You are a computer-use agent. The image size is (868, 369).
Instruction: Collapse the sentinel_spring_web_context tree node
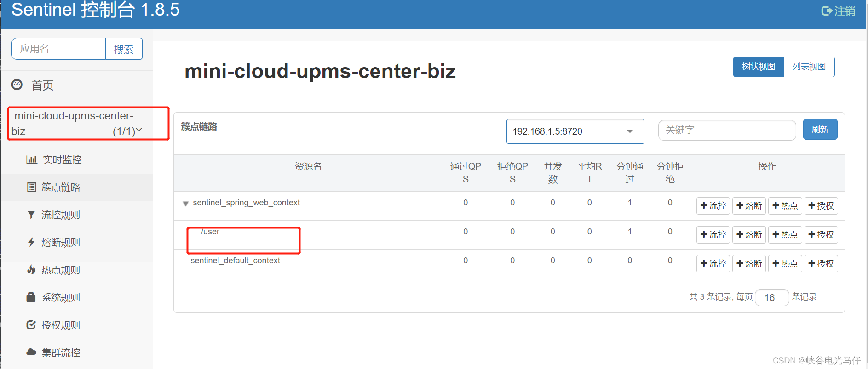tap(185, 204)
